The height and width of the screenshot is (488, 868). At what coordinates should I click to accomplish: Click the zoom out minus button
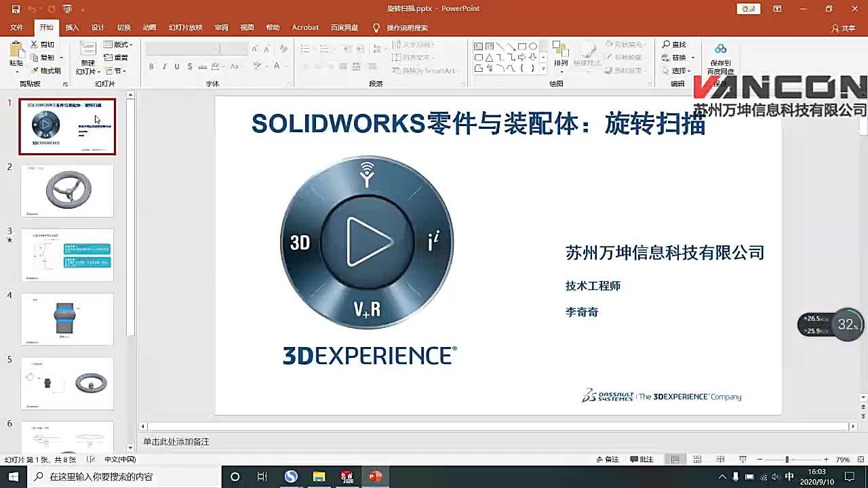tap(759, 460)
